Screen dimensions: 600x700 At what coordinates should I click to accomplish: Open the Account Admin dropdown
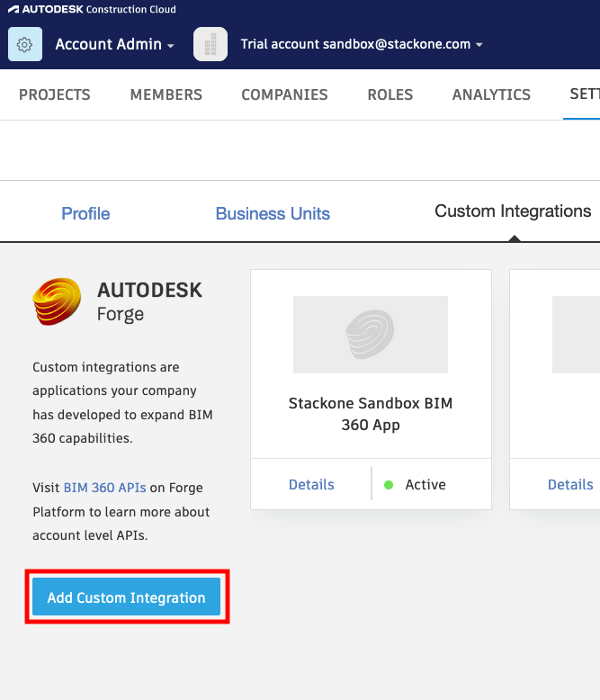pyautogui.click(x=114, y=44)
